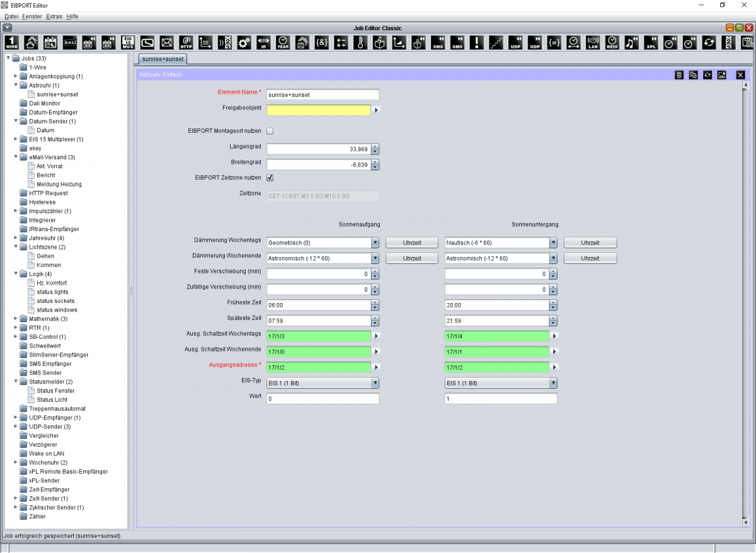Enable EIBPORT Montageort nutzen checkbox
Image resolution: width=756 pixels, height=553 pixels.
tap(270, 131)
